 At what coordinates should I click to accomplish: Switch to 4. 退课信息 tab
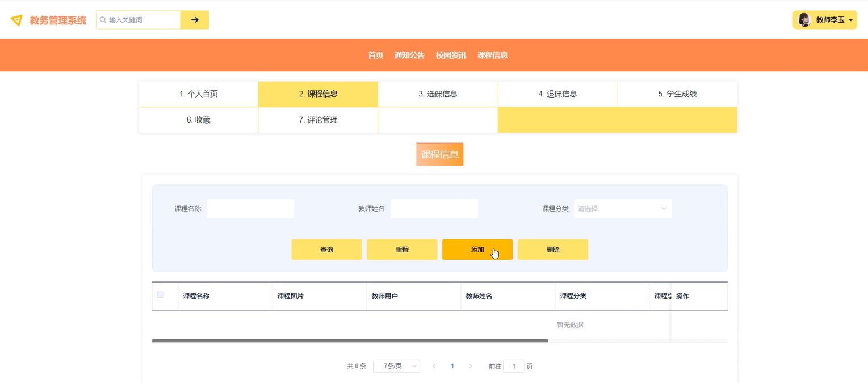click(x=557, y=94)
